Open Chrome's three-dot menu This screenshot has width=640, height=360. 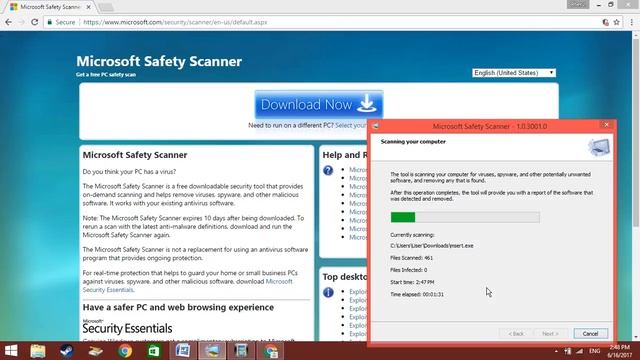point(631,22)
